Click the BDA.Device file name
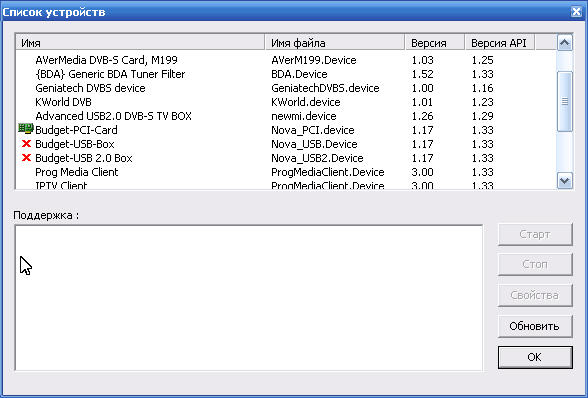 (x=299, y=74)
